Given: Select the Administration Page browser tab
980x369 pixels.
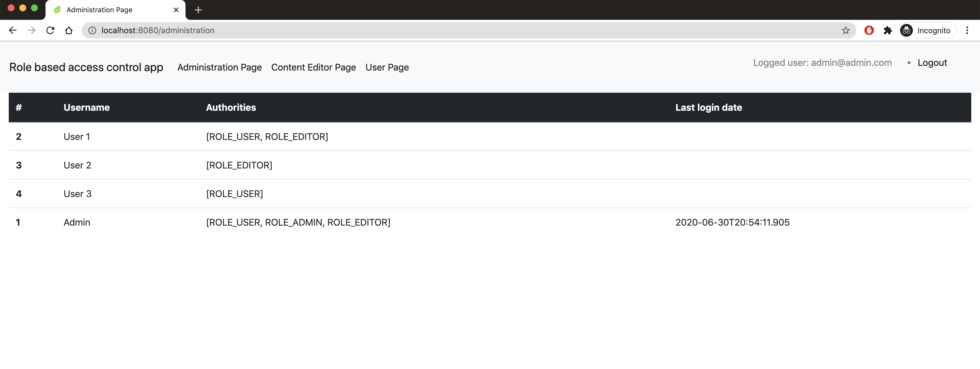Looking at the screenshot, I should [x=100, y=10].
